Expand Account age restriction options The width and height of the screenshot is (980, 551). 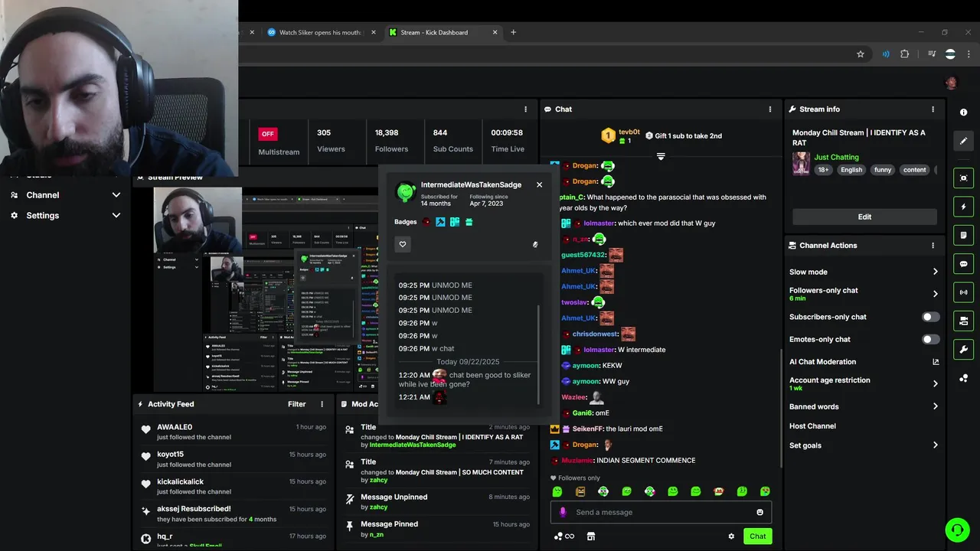coord(935,383)
